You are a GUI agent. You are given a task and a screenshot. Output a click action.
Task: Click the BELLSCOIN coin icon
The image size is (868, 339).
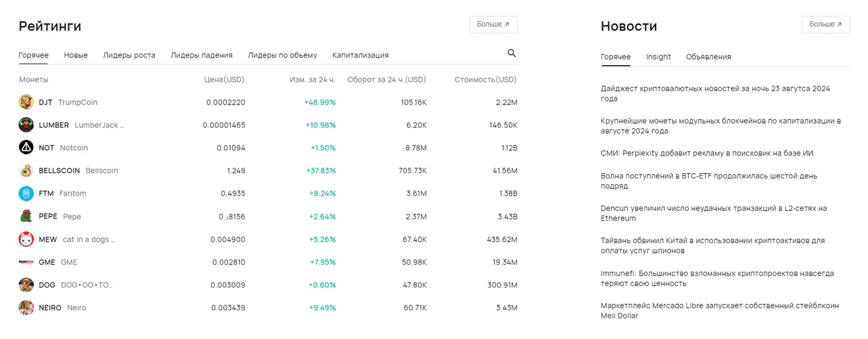[x=26, y=170]
